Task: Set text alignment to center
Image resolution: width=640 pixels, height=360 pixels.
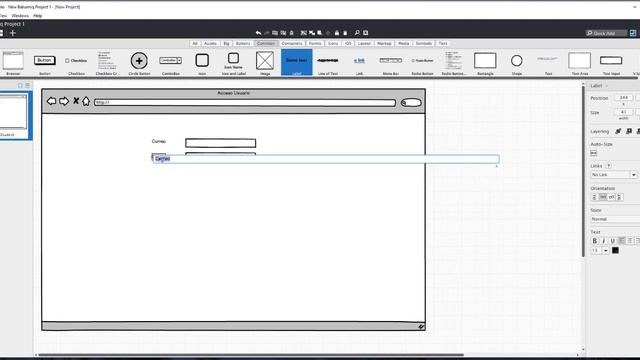Action: [x=630, y=241]
